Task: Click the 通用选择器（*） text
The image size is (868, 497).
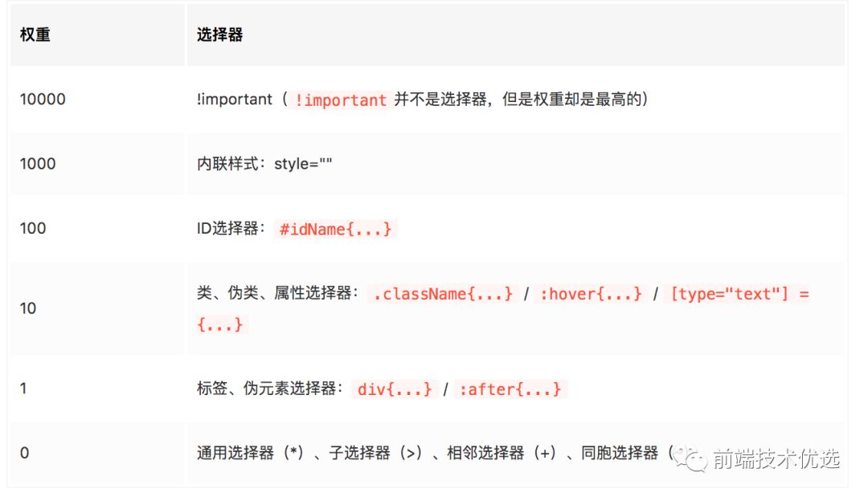Action: tap(250, 453)
